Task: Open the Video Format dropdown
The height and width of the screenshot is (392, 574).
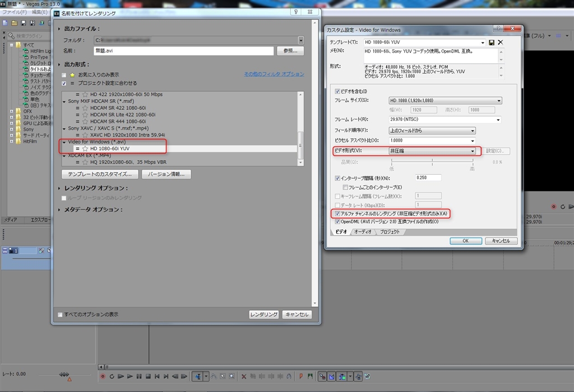Action: (473, 151)
